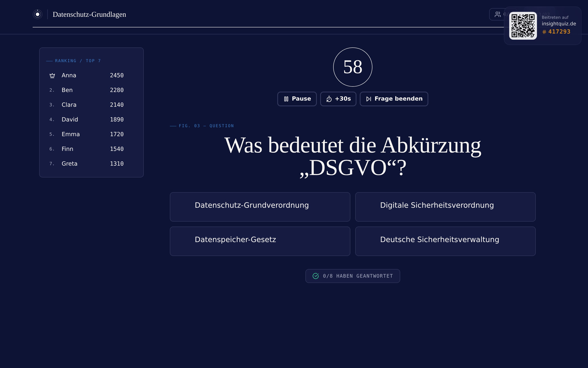Open the participants count icon in header
This screenshot has height=368, width=588.
point(498,14)
